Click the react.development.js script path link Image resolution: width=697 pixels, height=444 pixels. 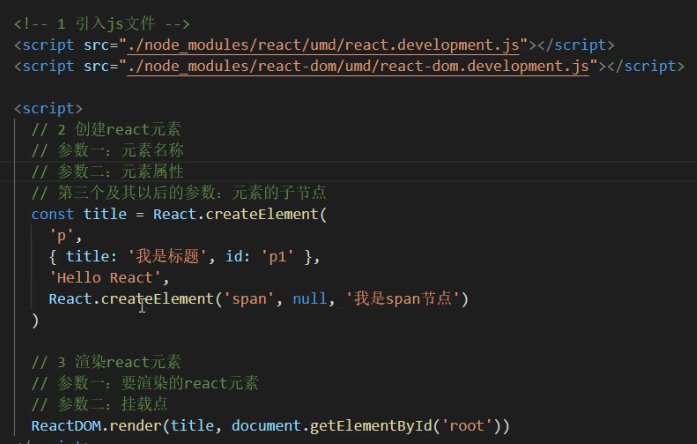pyautogui.click(x=323, y=45)
